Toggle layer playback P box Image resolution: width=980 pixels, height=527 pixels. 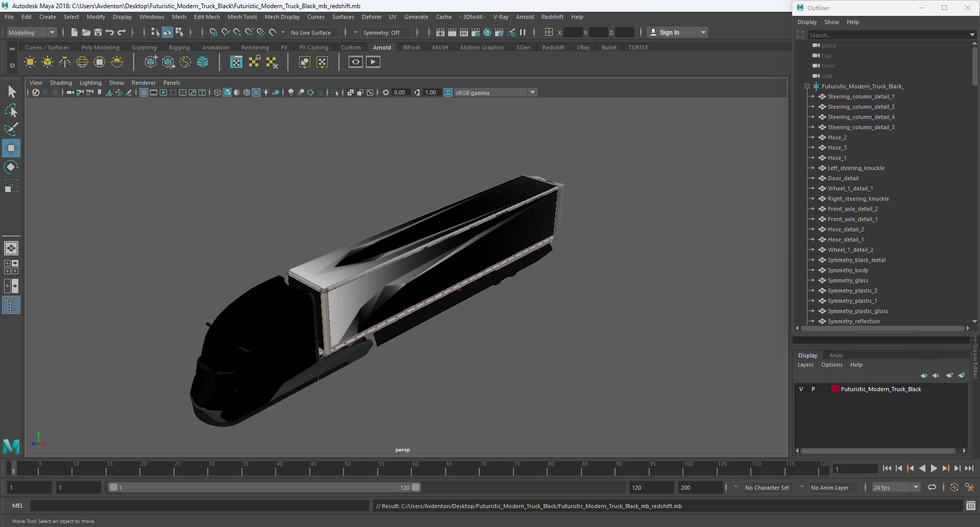(x=813, y=389)
